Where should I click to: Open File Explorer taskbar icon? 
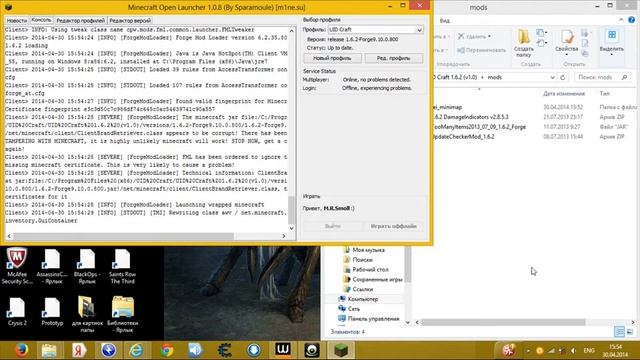pyautogui.click(x=49, y=350)
